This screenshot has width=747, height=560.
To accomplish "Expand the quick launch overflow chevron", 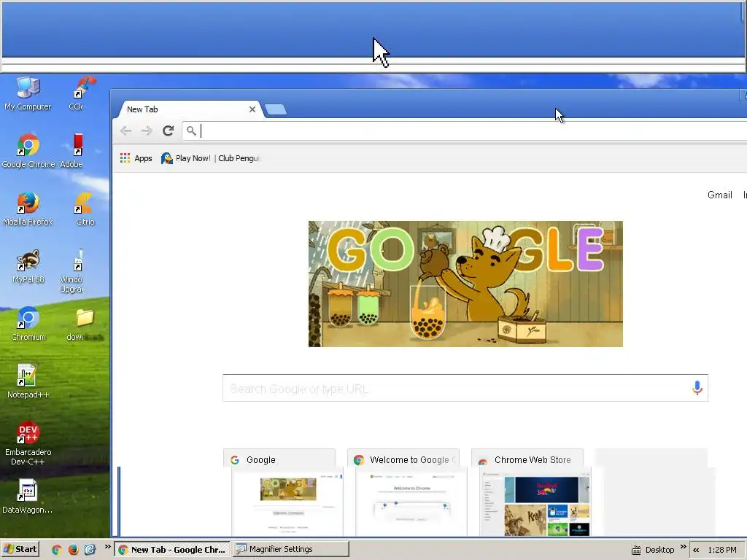I will pos(108,547).
